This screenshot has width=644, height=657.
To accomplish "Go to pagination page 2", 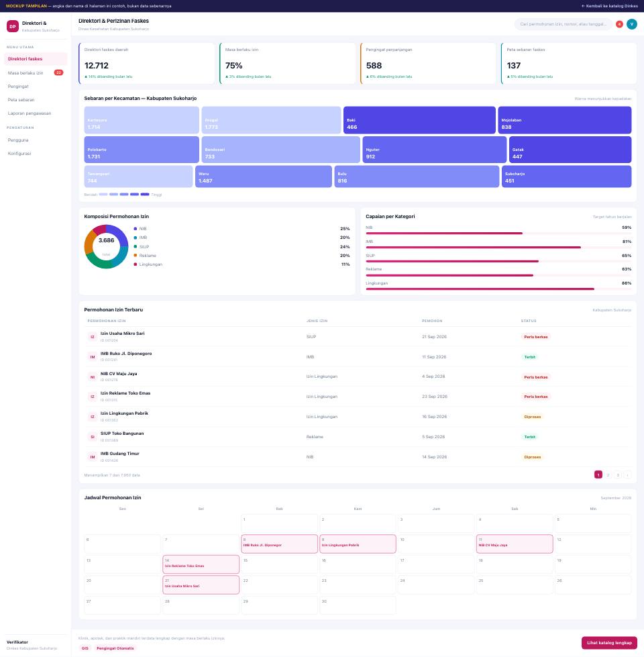I will click(x=608, y=474).
